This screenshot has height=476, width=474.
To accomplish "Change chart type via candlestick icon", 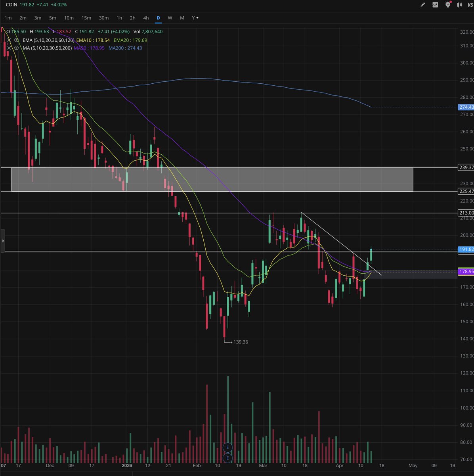I will pos(460,5).
